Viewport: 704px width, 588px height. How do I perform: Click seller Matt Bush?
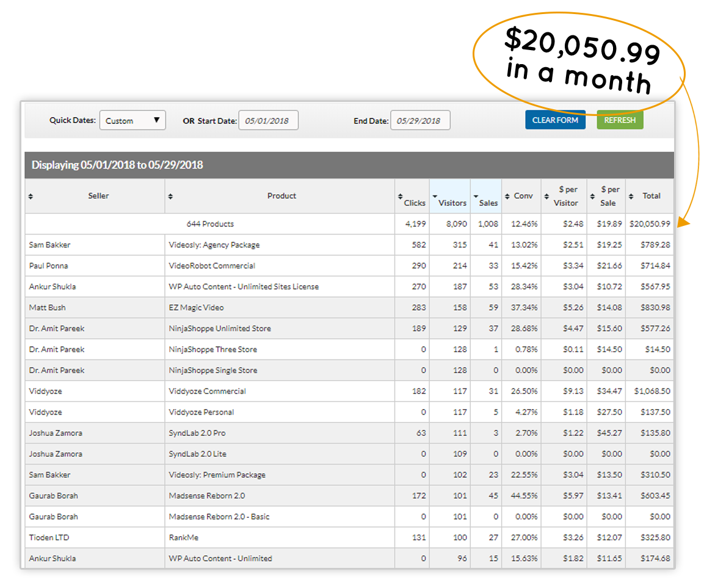pos(47,308)
